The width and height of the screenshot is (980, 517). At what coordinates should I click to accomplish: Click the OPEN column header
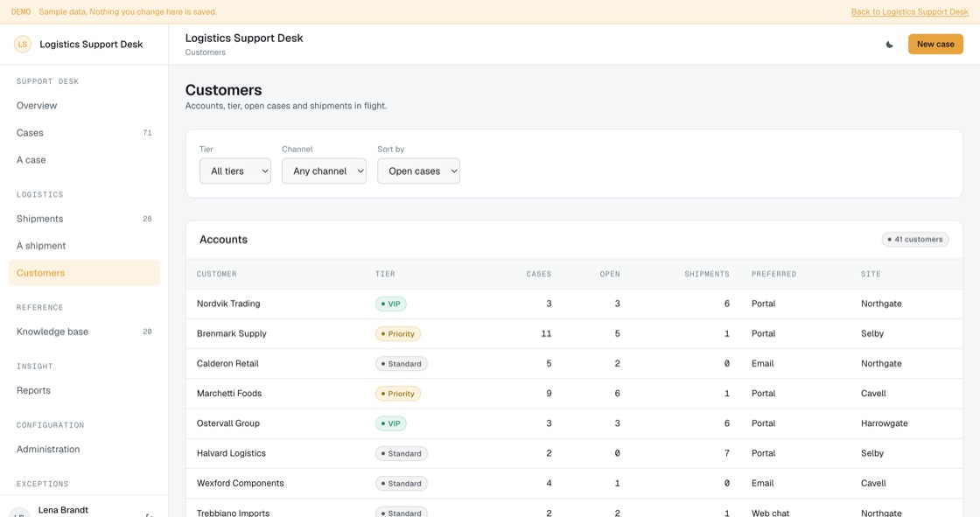pos(610,275)
